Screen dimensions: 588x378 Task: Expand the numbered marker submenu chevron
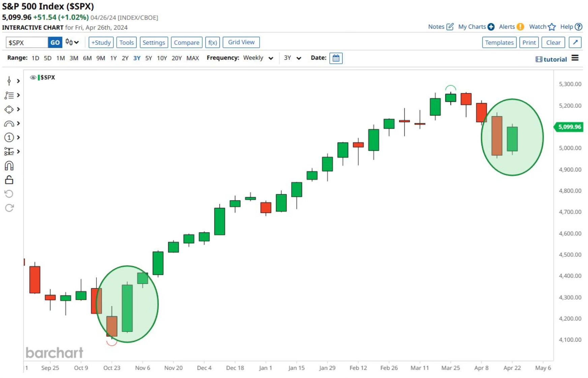18,137
